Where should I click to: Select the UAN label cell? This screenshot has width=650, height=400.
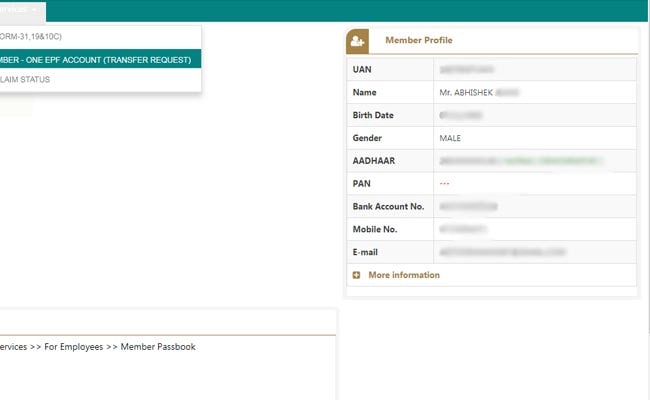(x=364, y=69)
